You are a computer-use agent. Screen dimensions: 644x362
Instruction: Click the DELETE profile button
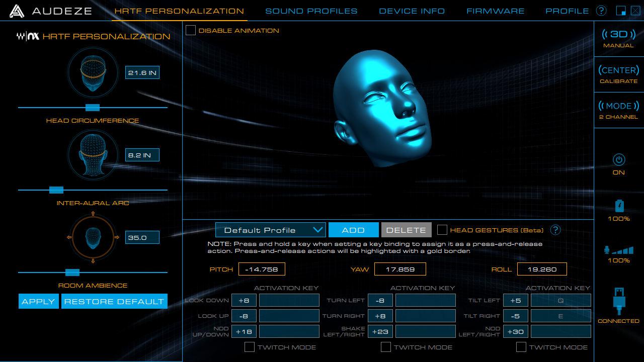point(406,230)
